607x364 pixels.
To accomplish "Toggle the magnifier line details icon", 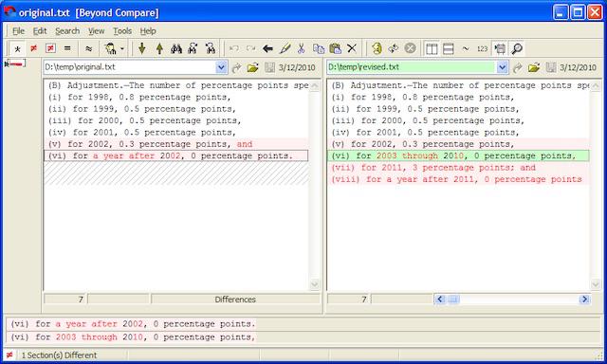I will click(x=517, y=48).
